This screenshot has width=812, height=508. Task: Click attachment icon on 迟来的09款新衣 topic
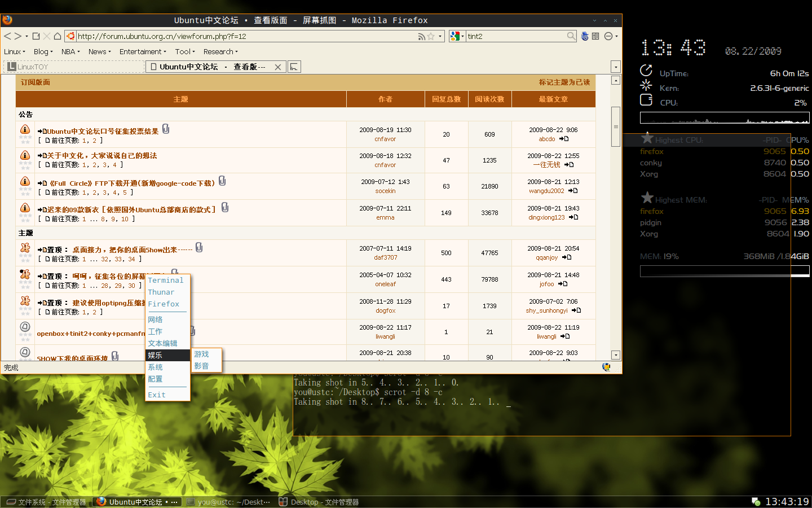point(225,207)
